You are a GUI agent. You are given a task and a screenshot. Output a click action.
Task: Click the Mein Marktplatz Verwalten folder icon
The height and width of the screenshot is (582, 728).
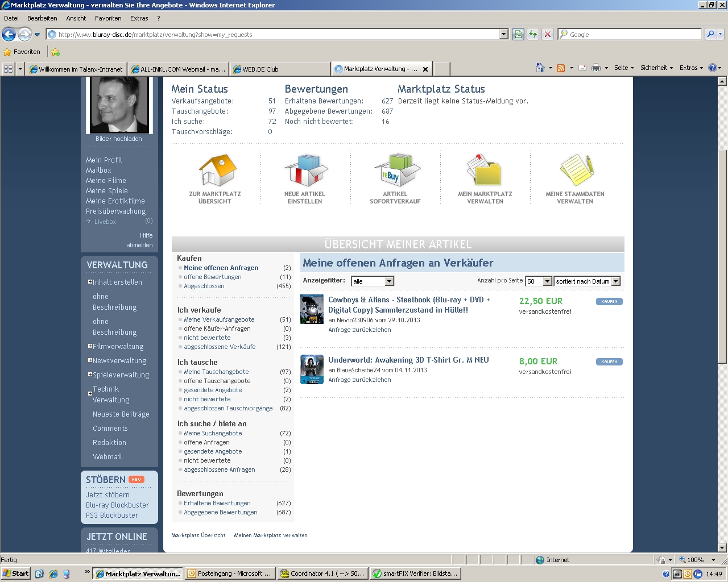pos(485,171)
